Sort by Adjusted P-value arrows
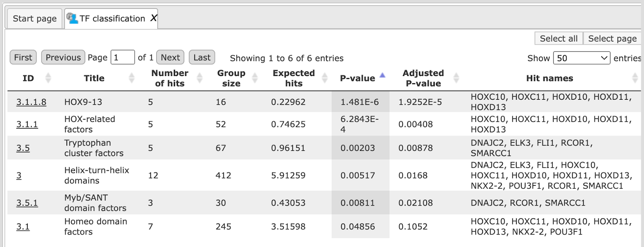This screenshot has width=644, height=247. pos(456,78)
